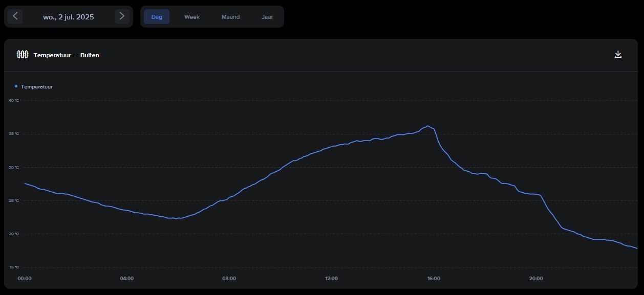
Task: Open the Jaar view tab
Action: (267, 17)
